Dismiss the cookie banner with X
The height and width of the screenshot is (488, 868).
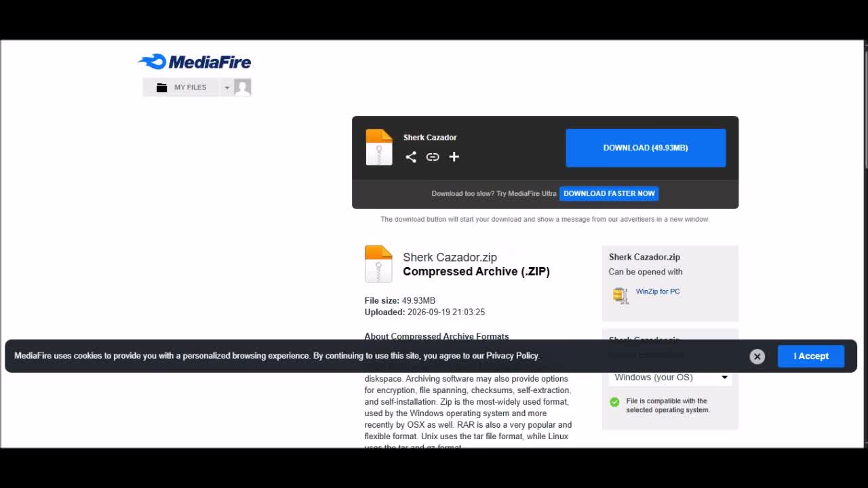pyautogui.click(x=757, y=357)
